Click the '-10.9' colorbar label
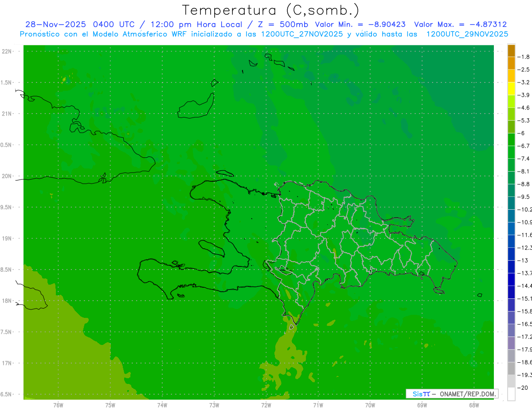This screenshot has width=532, height=411. point(524,222)
